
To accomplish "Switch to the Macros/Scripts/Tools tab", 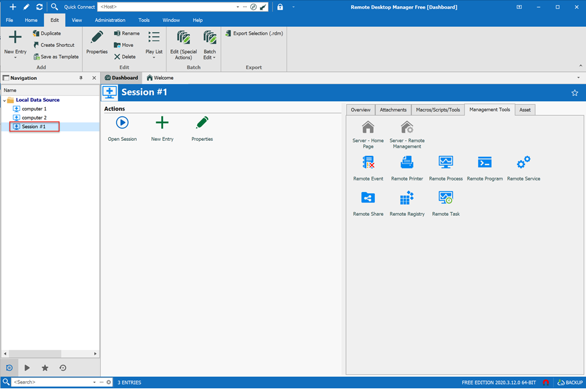I will click(438, 110).
